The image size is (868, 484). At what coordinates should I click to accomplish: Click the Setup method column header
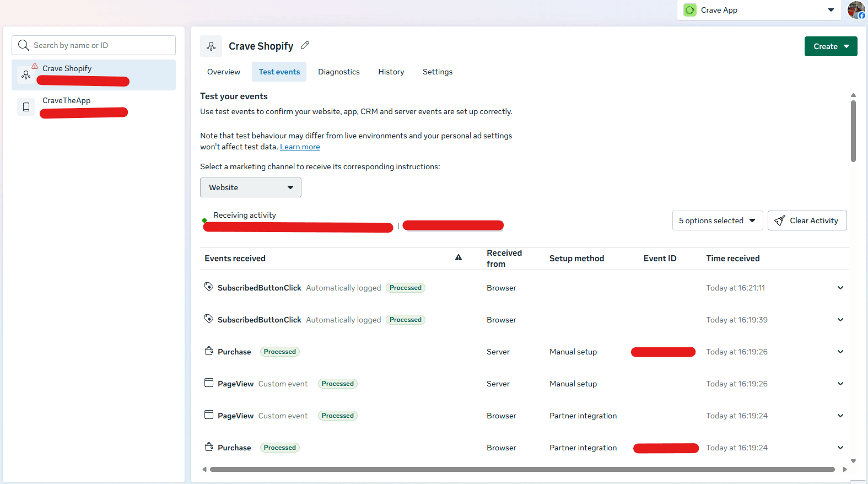[576, 259]
